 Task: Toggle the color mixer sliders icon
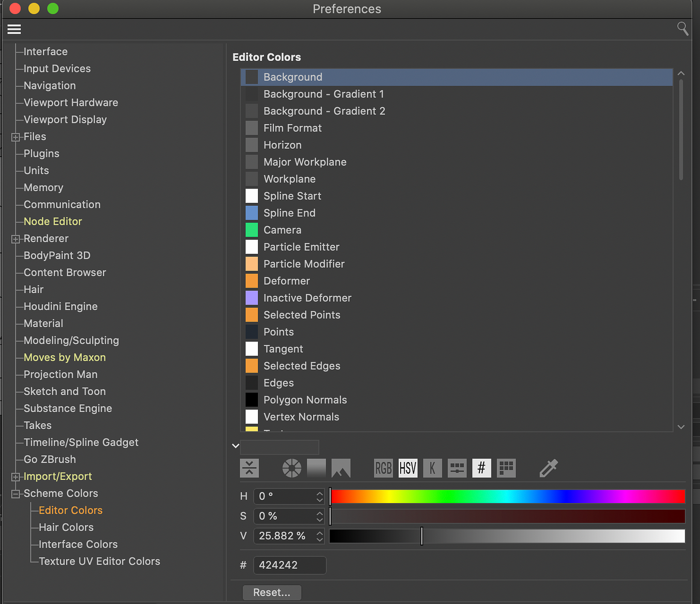click(457, 468)
